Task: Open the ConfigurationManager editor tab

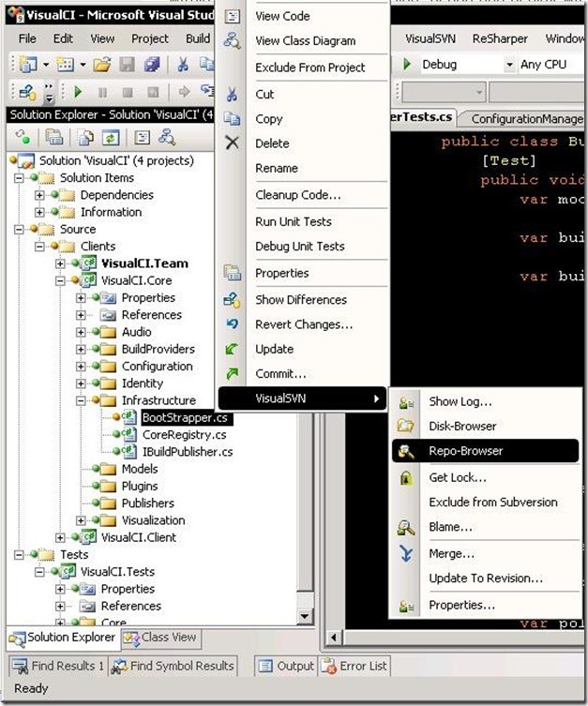Action: tap(523, 119)
